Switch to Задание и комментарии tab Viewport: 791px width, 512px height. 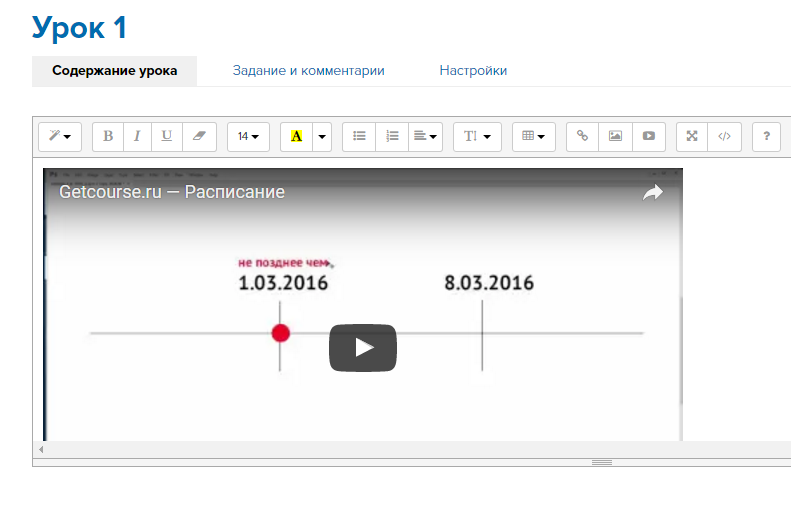tap(308, 71)
